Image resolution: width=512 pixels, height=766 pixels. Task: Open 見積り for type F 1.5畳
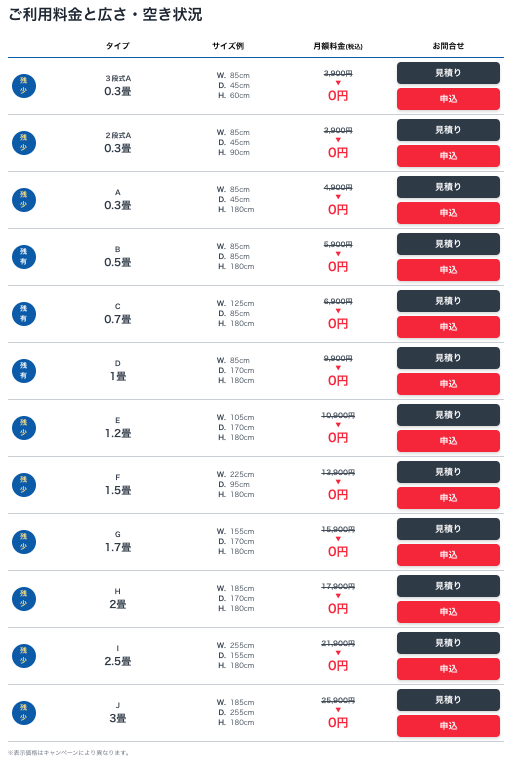click(448, 472)
